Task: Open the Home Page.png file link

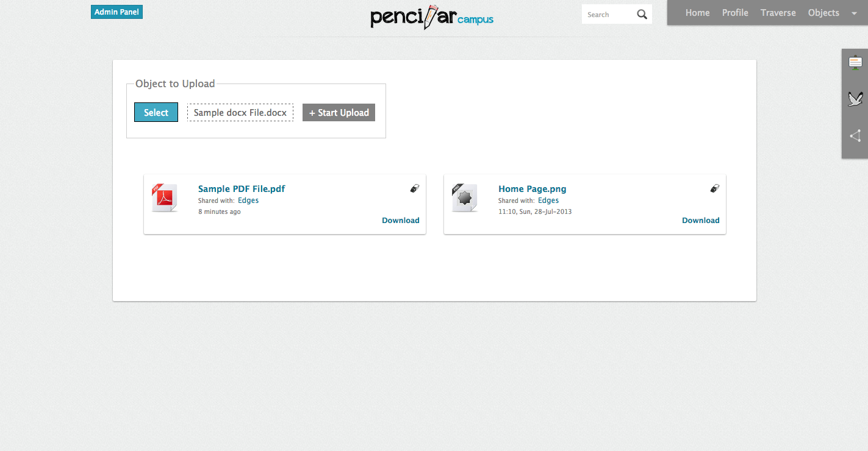Action: coord(532,189)
